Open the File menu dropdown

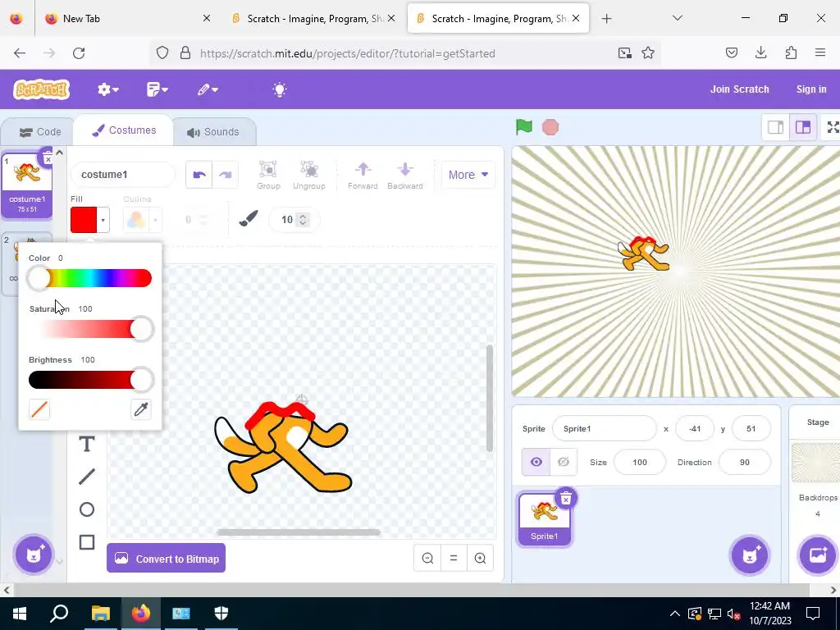[x=157, y=89]
